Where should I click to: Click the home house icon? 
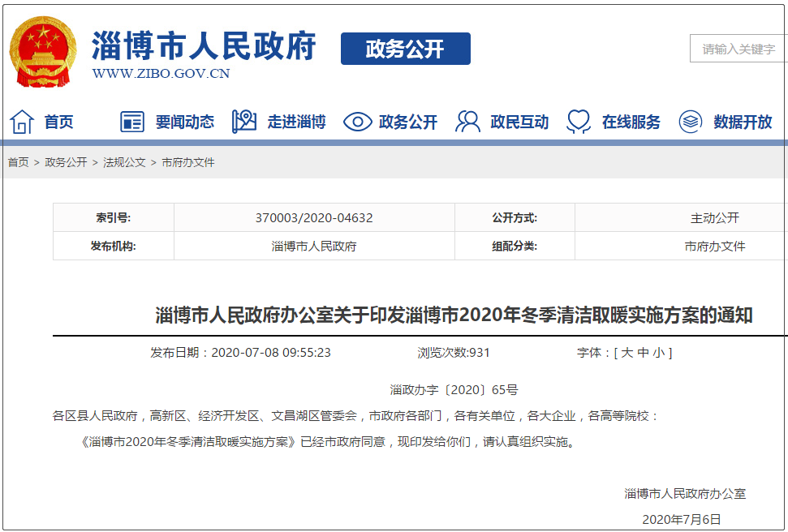22,122
